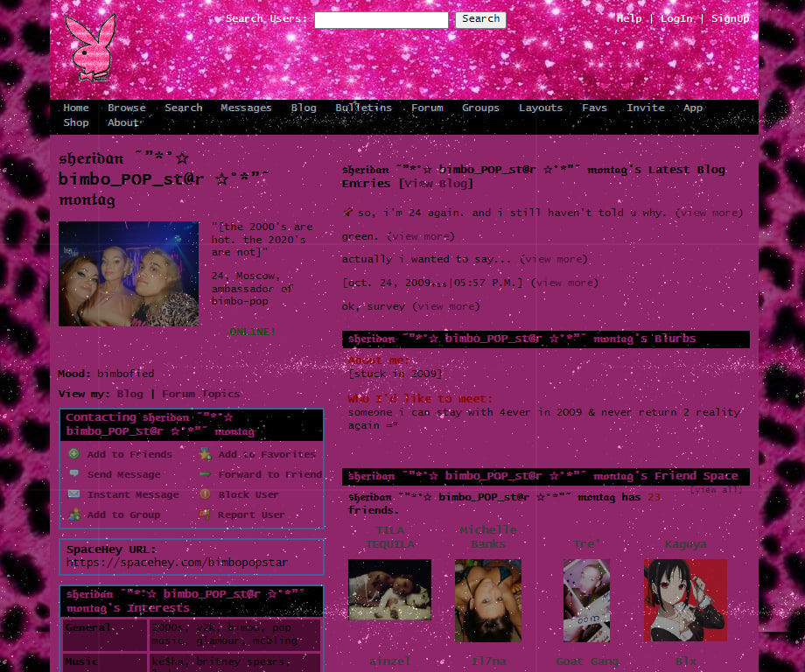Open Search in the navigation bar

click(x=183, y=108)
